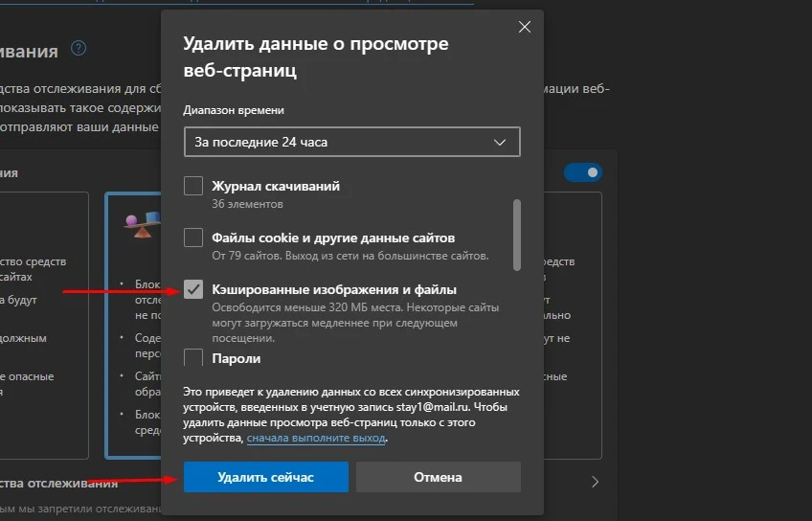Open the time range dropdown
This screenshot has width=812, height=521.
pyautogui.click(x=352, y=142)
